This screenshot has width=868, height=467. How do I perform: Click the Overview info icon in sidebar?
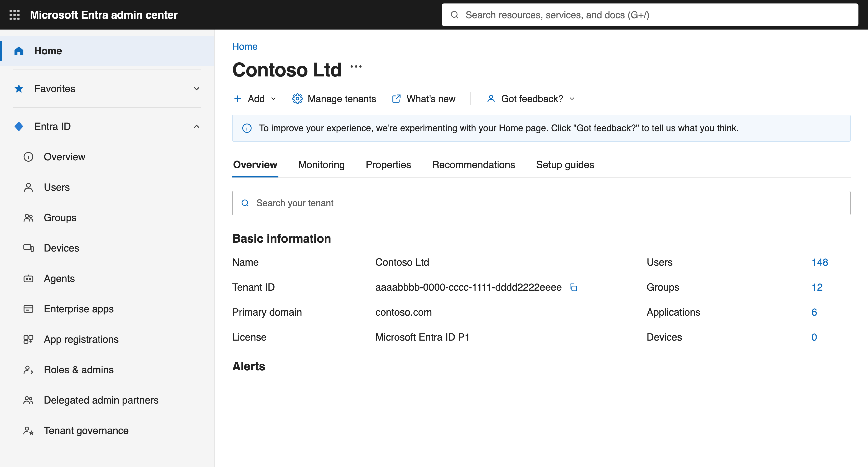tap(28, 157)
